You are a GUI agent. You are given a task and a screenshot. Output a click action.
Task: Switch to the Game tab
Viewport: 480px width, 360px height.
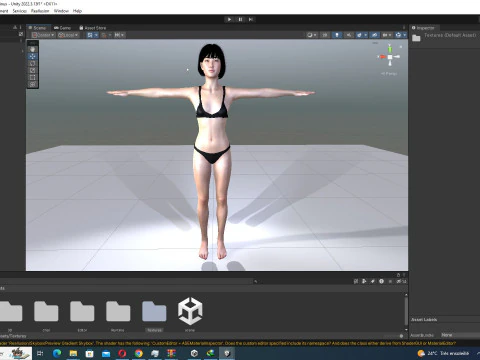[63, 28]
